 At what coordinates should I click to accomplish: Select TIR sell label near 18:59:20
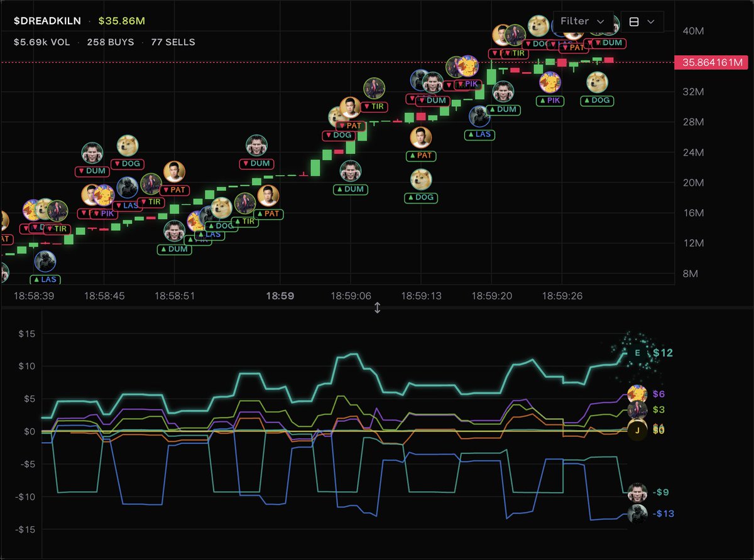(514, 53)
